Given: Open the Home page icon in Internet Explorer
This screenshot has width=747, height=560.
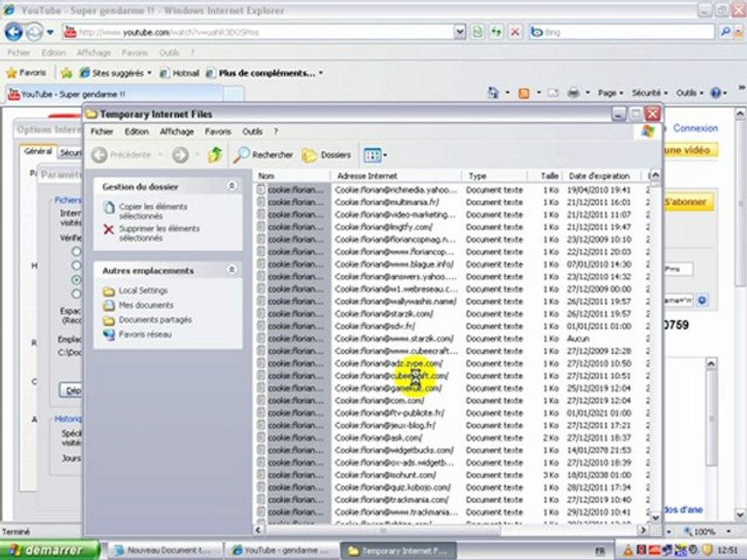Looking at the screenshot, I should coord(493,93).
